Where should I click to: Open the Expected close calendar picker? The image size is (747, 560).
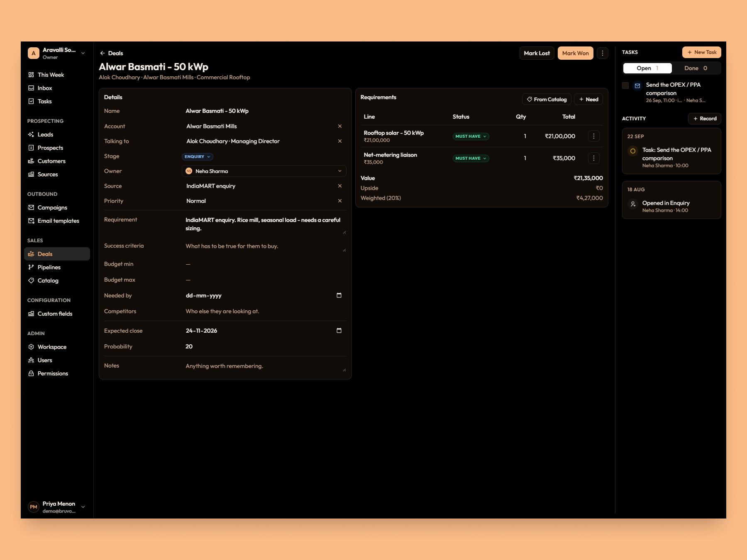point(339,331)
